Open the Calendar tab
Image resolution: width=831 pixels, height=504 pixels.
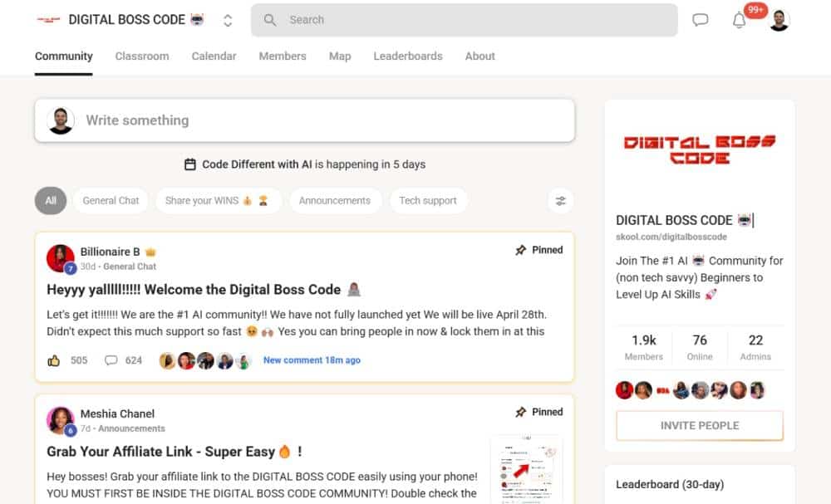click(x=214, y=56)
